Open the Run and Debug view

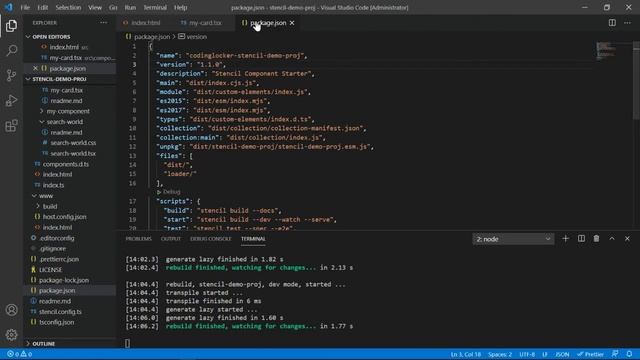11,100
